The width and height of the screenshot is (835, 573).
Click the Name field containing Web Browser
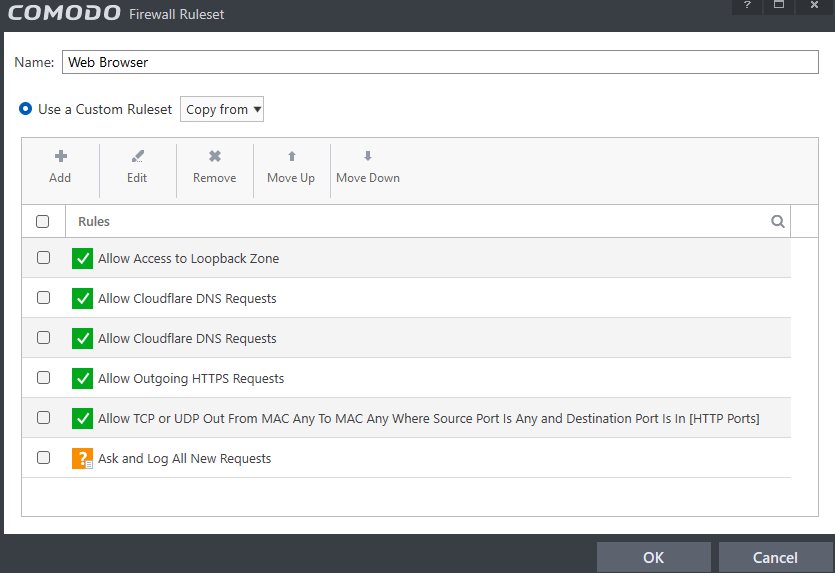440,62
